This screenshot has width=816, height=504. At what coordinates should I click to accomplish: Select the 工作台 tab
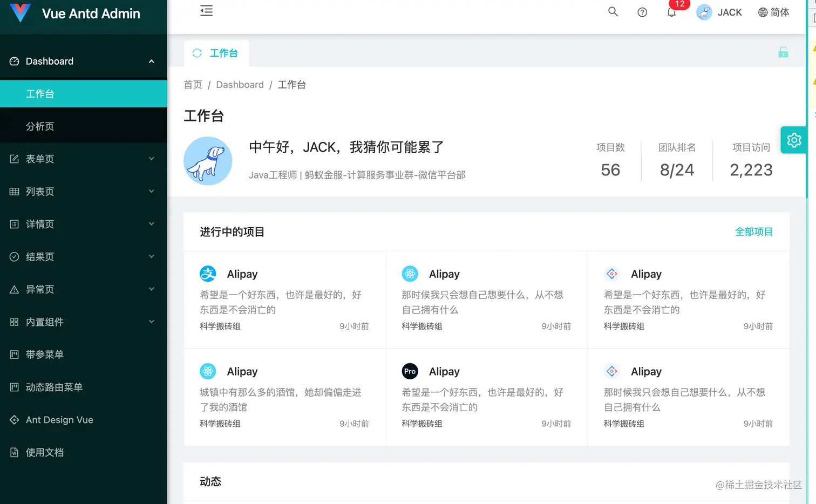pyautogui.click(x=223, y=52)
